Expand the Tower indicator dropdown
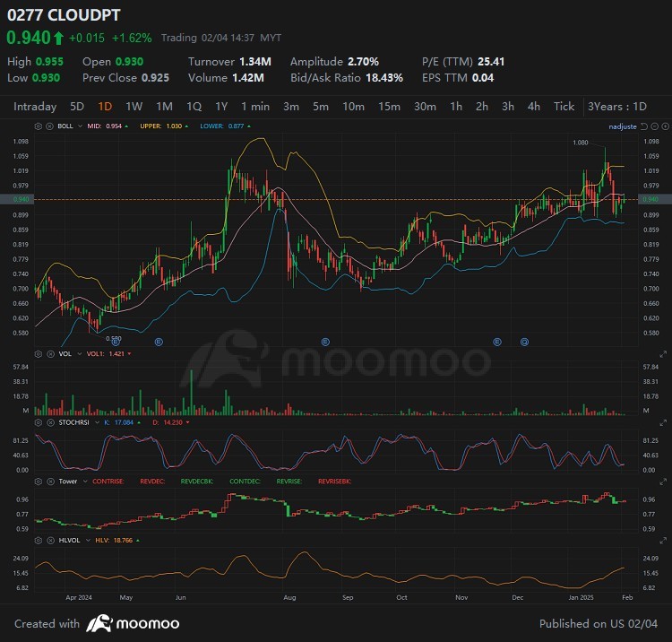This screenshot has width=672, height=642. 85,481
